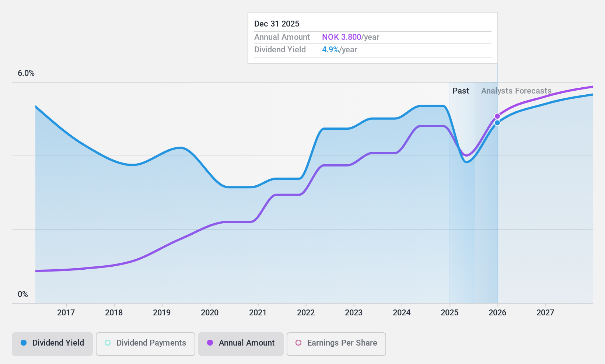Click the blue dot in Dividend Yield legend
Viewport: 605px width, 364px height.
coord(24,343)
